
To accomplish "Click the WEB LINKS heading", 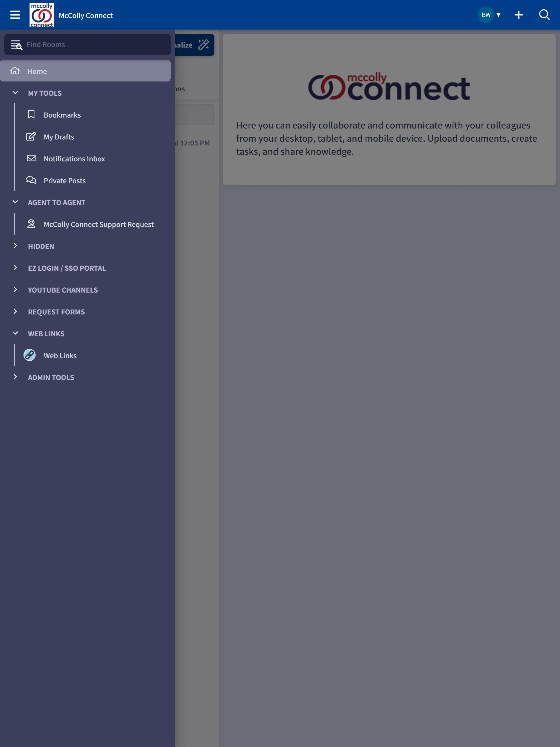I will coord(46,334).
